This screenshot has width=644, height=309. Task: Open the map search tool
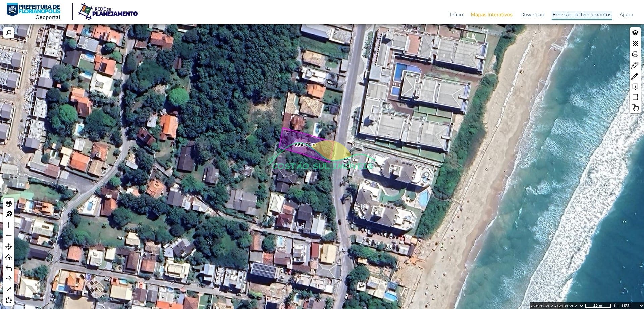pos(9,33)
